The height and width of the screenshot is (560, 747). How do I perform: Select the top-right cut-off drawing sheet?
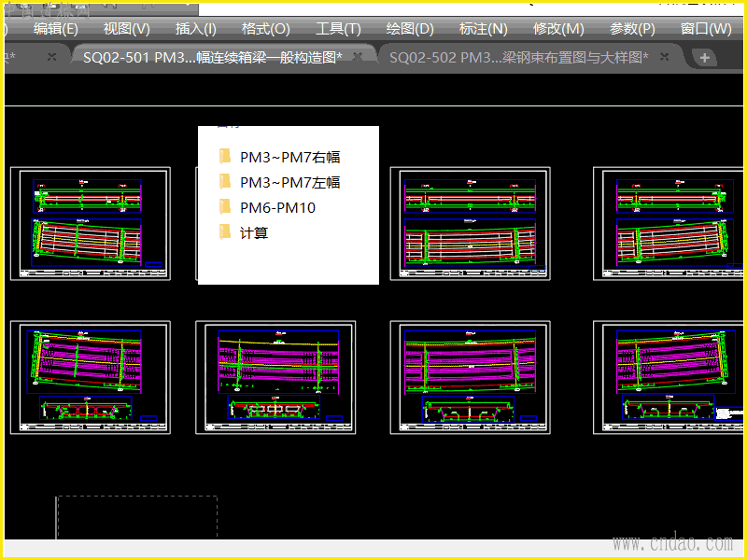(x=668, y=223)
